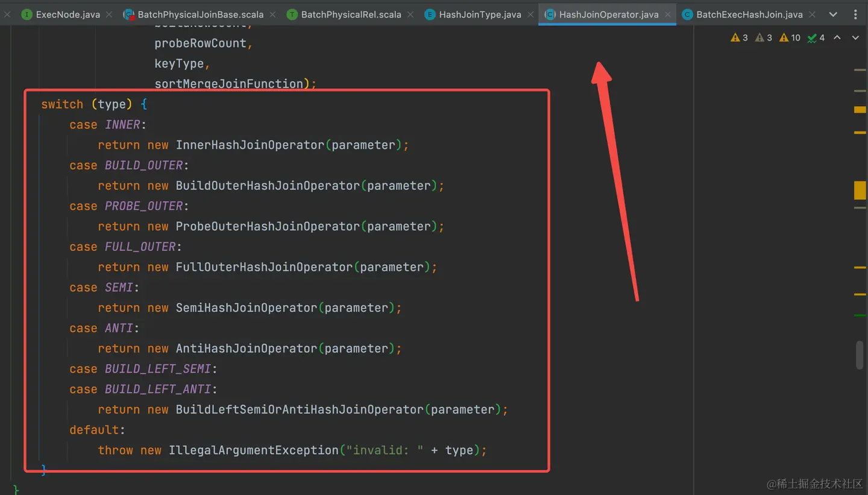Click the HashJoinType.java enum icon
Image resolution: width=868 pixels, height=495 pixels.
click(x=430, y=14)
